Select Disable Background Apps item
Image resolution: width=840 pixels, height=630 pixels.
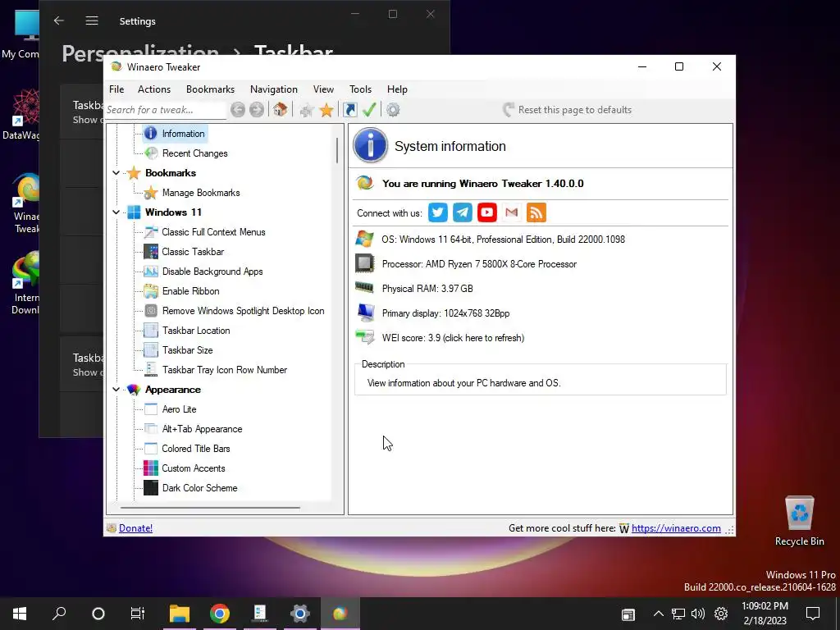[212, 272]
